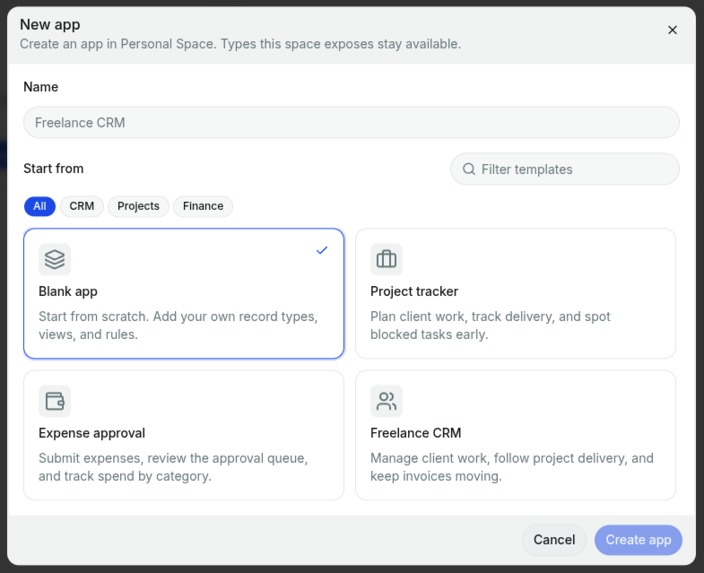Click the magnifier icon in Filter templates
Viewport: 704px width, 573px height.
(x=469, y=169)
